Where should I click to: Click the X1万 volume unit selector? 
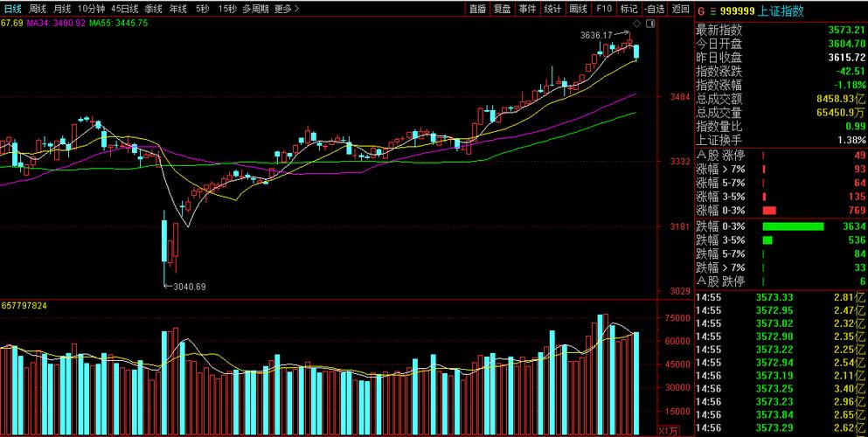click(x=668, y=431)
